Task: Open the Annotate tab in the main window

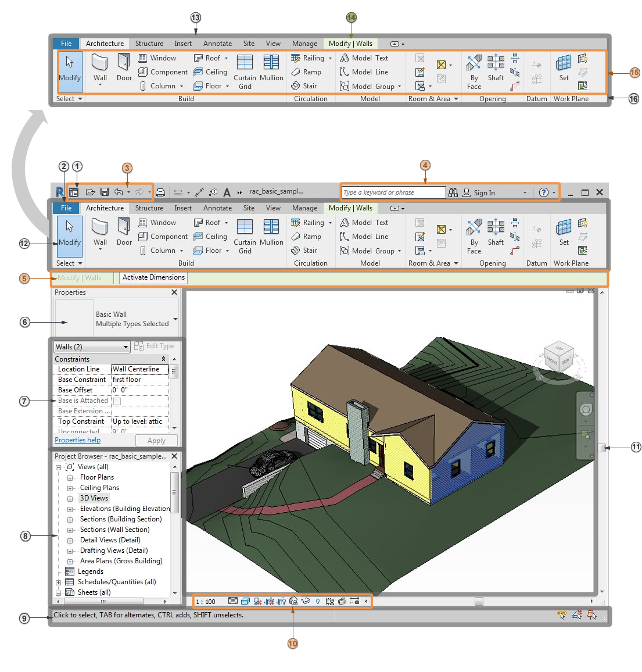Action: pyautogui.click(x=217, y=208)
